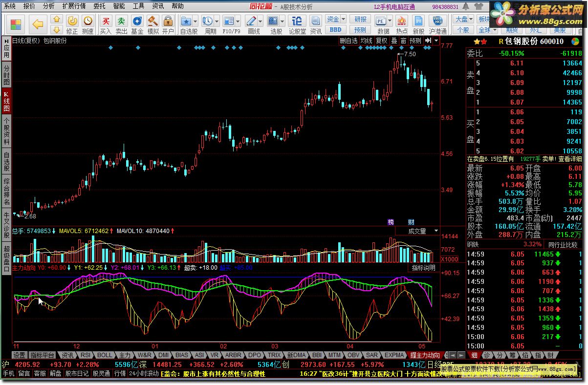
Task: Click the yellow back arrow icon
Action: tap(38, 24)
